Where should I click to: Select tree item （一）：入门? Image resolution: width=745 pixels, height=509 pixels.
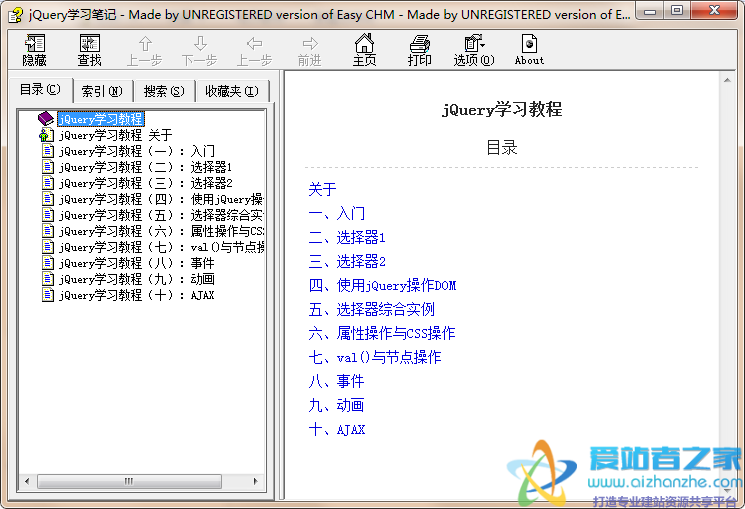[x=137, y=151]
